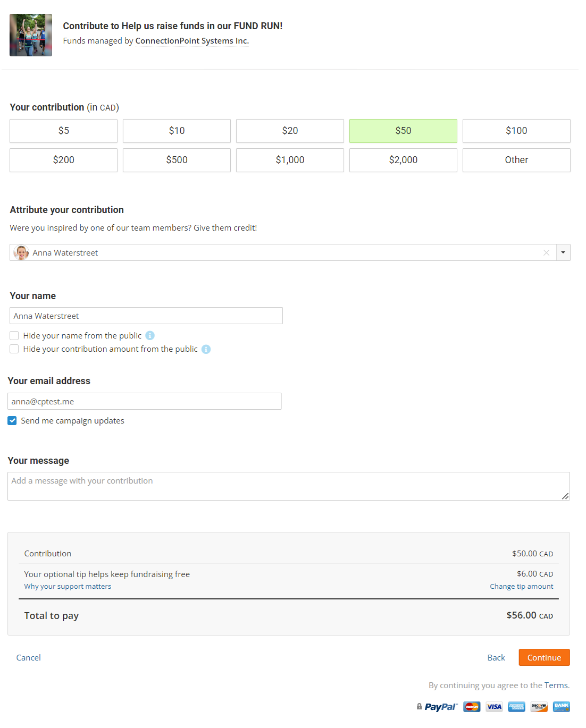Click info icon beside Hide contribution amount
The height and width of the screenshot is (728, 586).
tap(206, 349)
